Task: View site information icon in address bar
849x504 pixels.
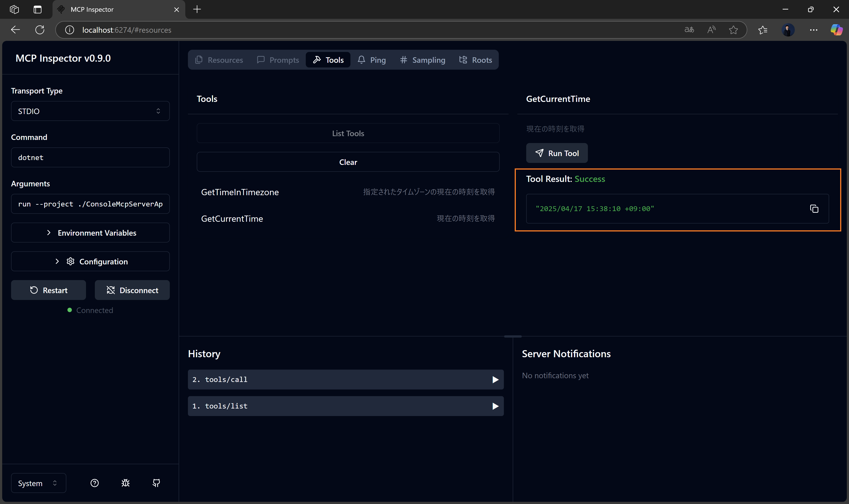Action: point(70,30)
